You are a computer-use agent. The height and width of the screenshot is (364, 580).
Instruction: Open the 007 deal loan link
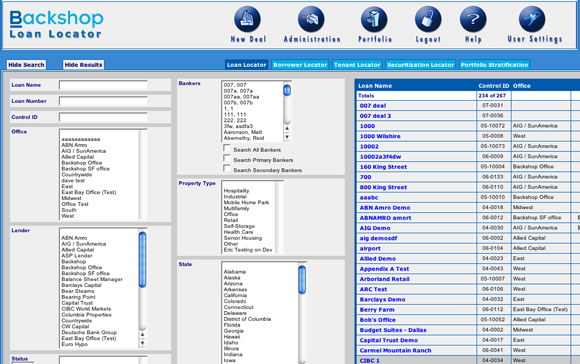pyautogui.click(x=373, y=106)
